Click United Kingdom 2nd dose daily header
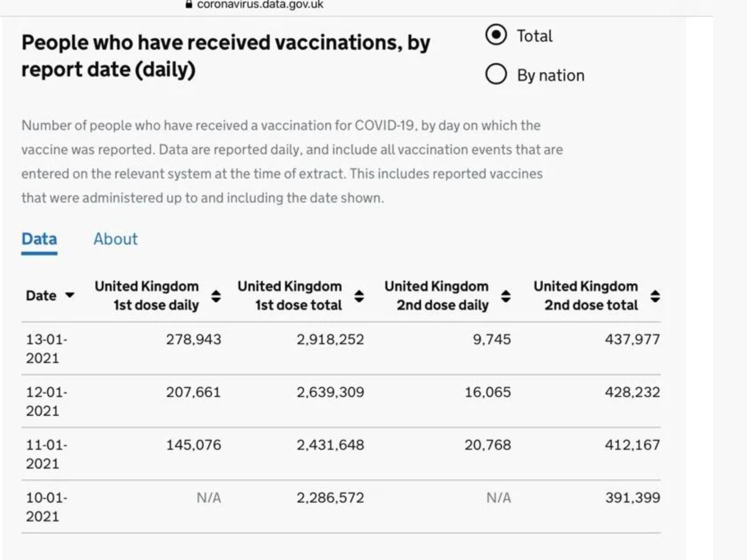 tap(437, 296)
